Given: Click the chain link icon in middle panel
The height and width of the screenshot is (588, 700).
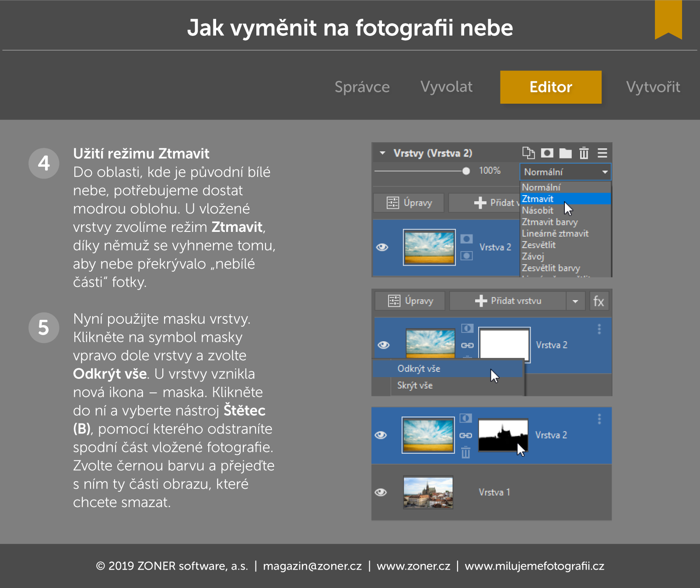Looking at the screenshot, I should 467,345.
